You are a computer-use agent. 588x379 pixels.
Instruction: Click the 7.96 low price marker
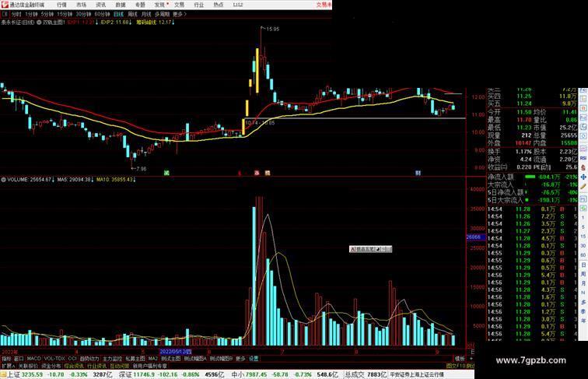point(141,169)
